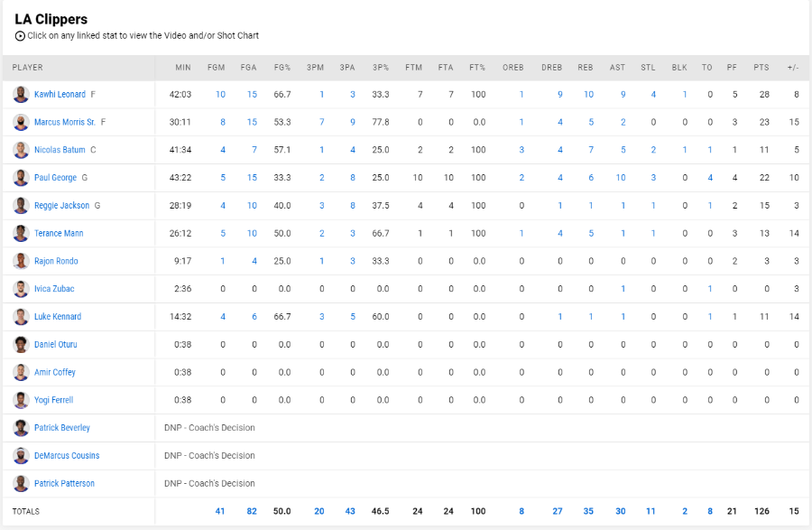Open Kawhi Leonard's headshot thumbnail
This screenshot has width=812, height=530.
pyautogui.click(x=21, y=94)
